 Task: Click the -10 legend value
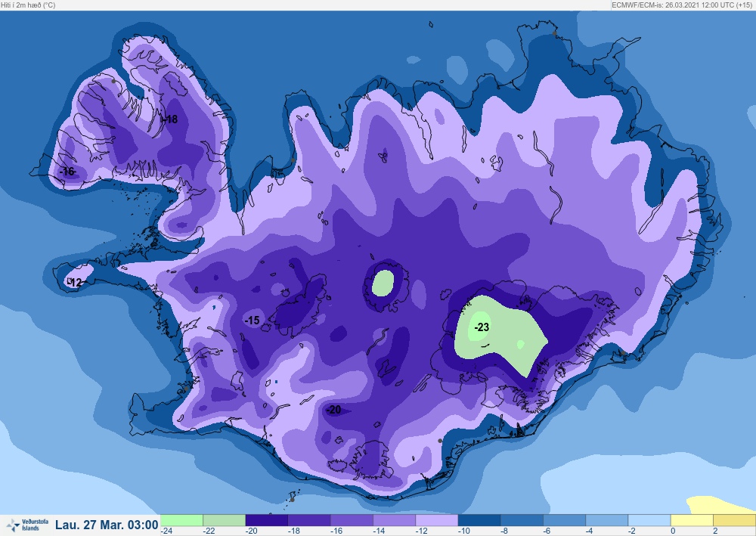coord(464,531)
